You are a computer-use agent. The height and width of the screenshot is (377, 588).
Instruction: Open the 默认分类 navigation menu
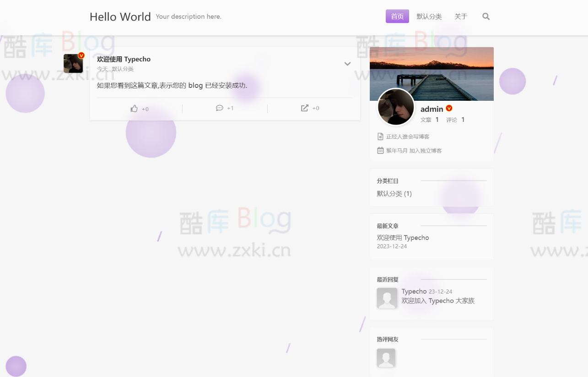429,16
